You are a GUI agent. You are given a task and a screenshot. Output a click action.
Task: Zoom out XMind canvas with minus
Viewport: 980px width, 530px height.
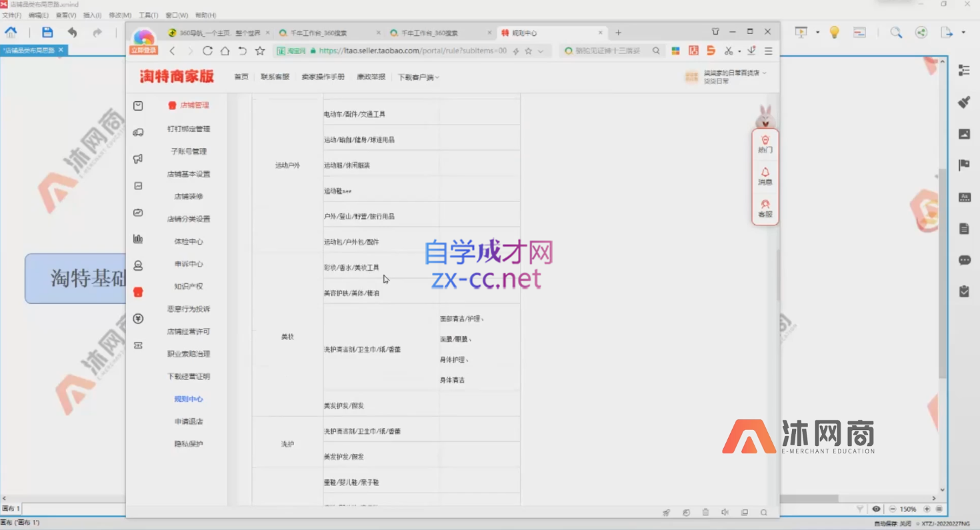point(892,509)
